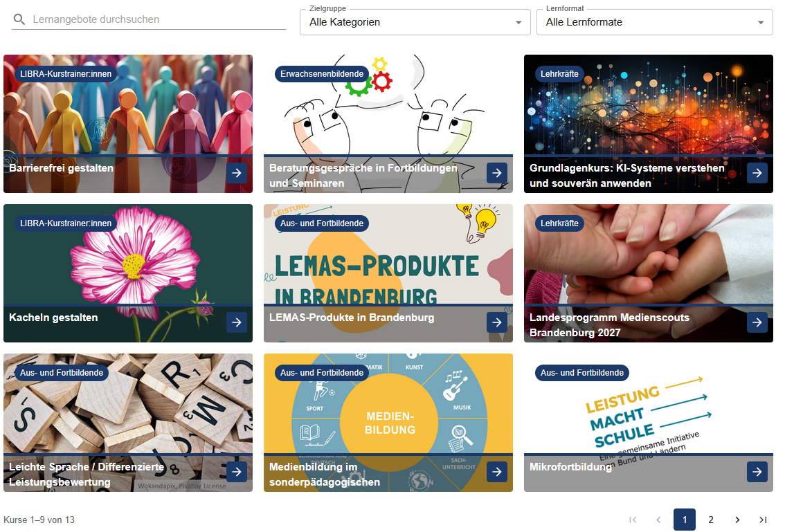Open the Grundlagenkurs KI-Systeme course arrow

757,173
